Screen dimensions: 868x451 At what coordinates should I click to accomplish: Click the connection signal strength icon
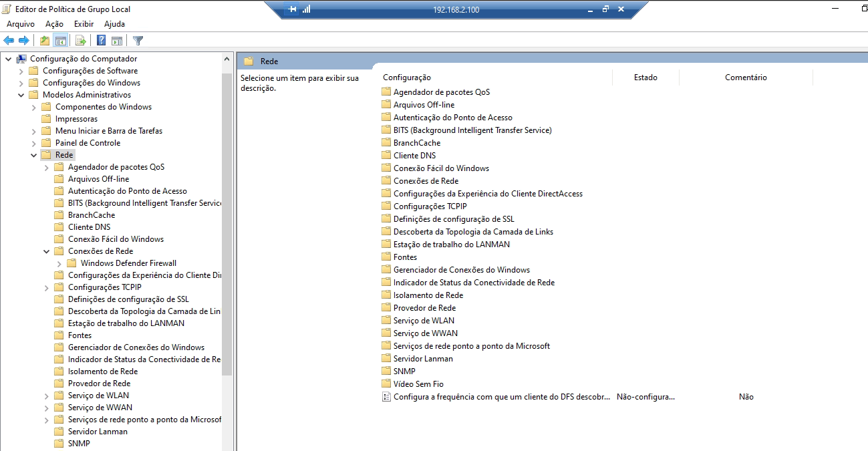click(307, 9)
